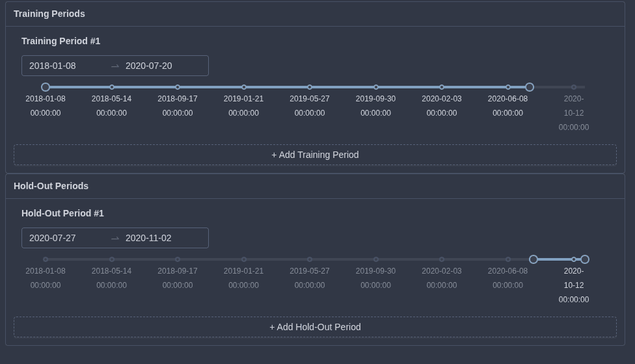Select 2018-05-14 mark on training slider
This screenshot has width=635, height=364.
[x=112, y=87]
